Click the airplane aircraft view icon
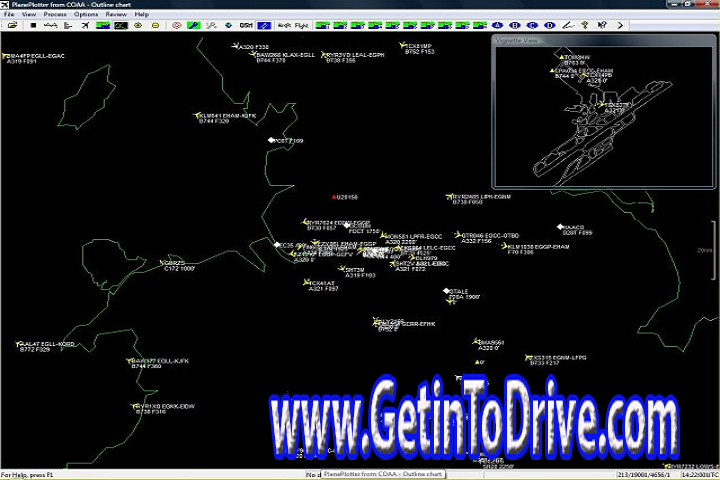 (x=85, y=25)
